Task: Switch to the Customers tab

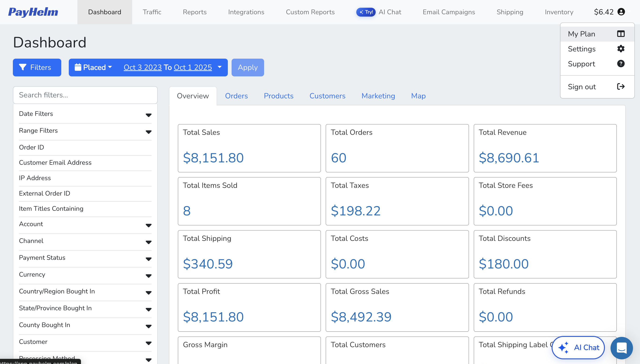Action: 327,96
